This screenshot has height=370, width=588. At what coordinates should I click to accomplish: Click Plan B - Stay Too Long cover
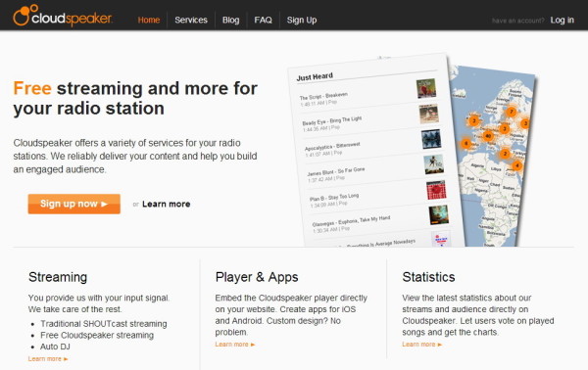point(436,190)
